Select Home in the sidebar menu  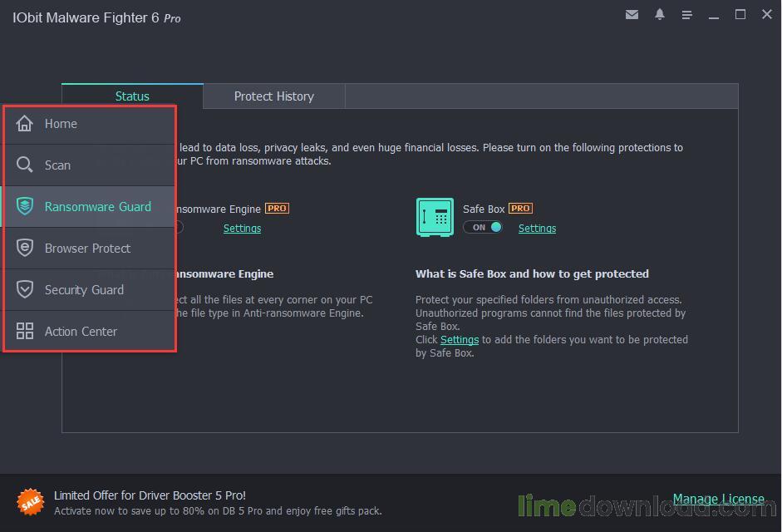90,123
